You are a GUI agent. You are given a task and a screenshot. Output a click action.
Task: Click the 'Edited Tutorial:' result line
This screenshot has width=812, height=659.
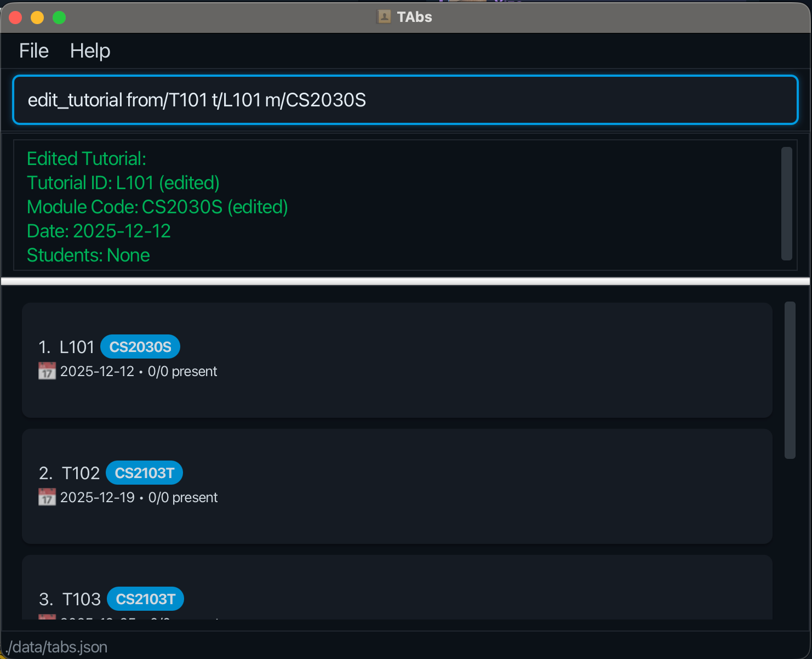pos(87,159)
